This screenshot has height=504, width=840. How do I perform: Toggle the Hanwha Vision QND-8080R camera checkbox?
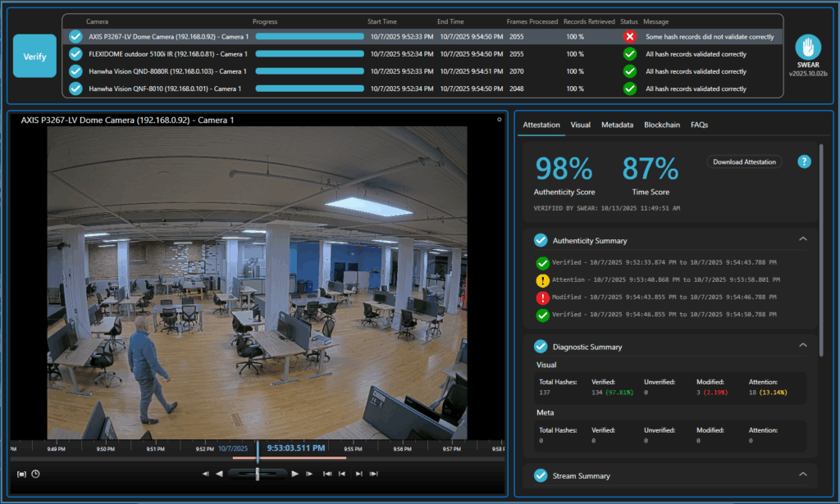[x=75, y=71]
